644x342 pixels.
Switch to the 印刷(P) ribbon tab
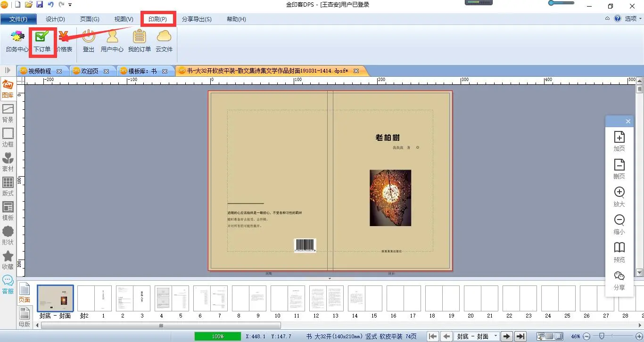157,19
